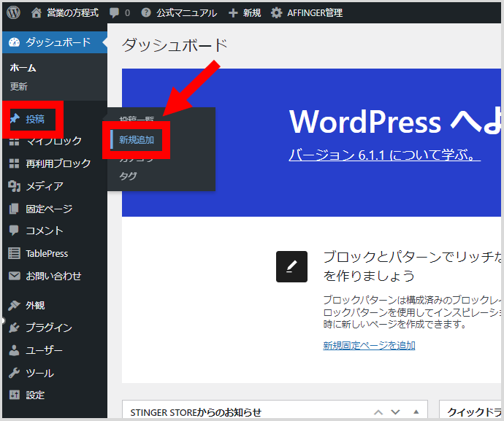Open マイブロック in sidebar
The width and height of the screenshot is (504, 421).
tap(53, 141)
